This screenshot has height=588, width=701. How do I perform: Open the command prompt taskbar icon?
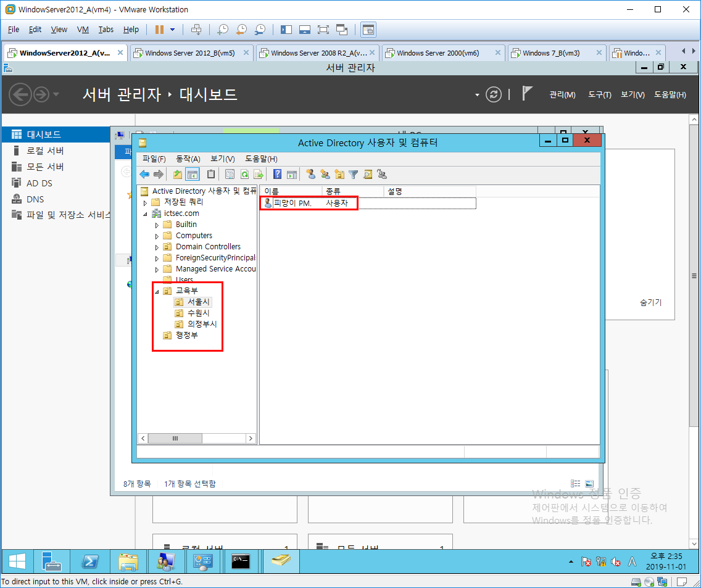(241, 561)
